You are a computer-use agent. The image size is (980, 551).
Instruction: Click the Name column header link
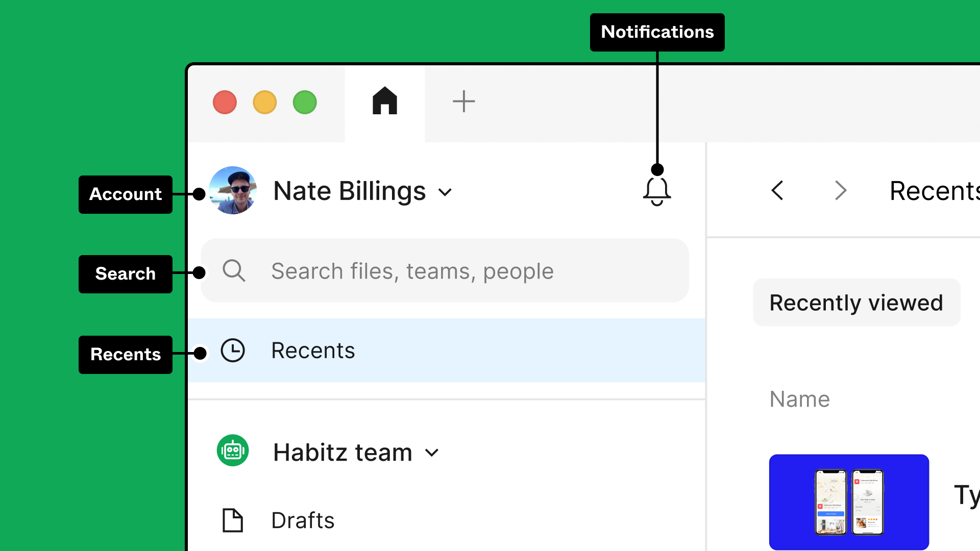pos(800,399)
